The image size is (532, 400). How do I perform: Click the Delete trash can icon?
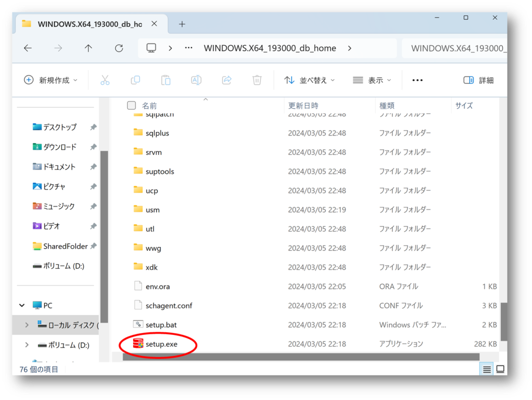point(257,80)
